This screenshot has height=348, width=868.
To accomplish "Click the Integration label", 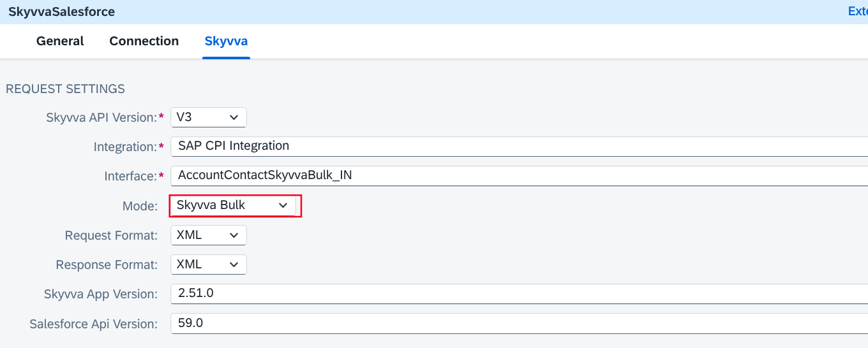I will pyautogui.click(x=125, y=147).
